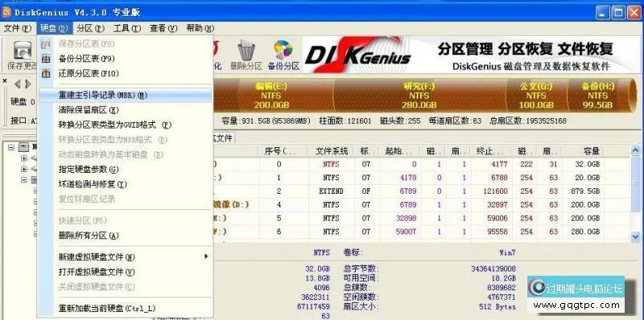
Task: Open the 工具(T) menu
Action: 127,28
